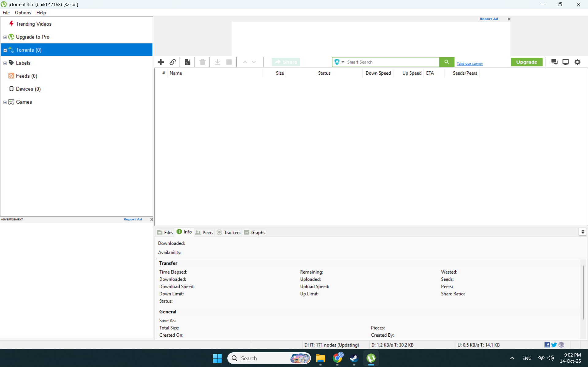Close the top banner advertisement
Image resolution: width=588 pixels, height=367 pixels.
click(x=509, y=19)
